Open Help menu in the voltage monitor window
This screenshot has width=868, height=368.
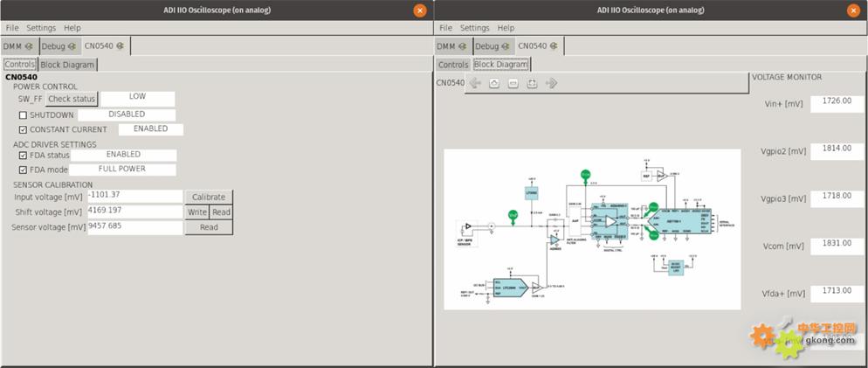tap(506, 28)
